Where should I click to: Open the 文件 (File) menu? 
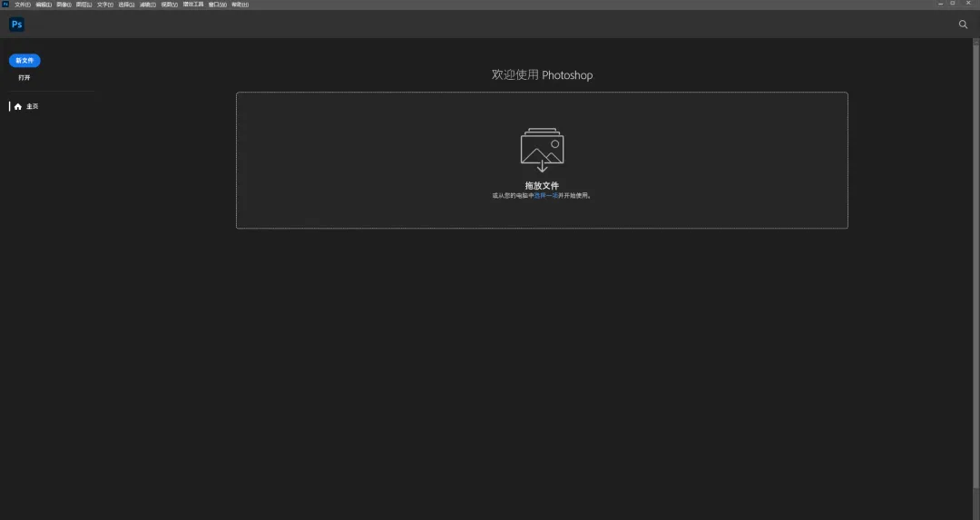point(23,5)
